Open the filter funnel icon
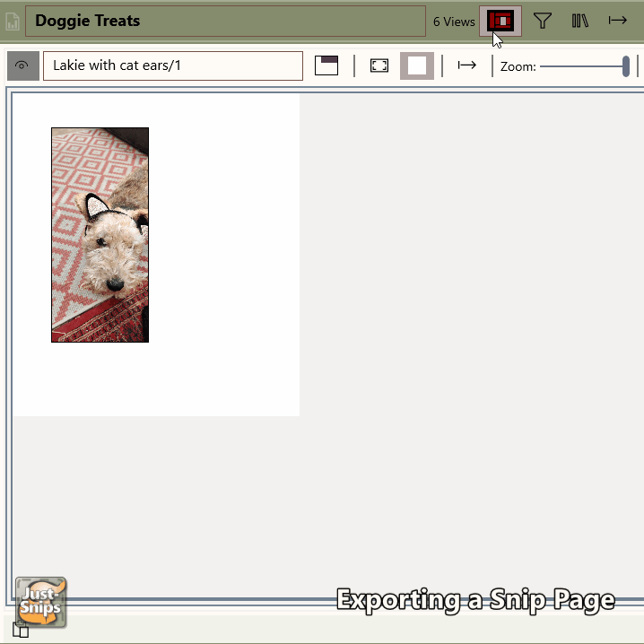 [x=543, y=21]
